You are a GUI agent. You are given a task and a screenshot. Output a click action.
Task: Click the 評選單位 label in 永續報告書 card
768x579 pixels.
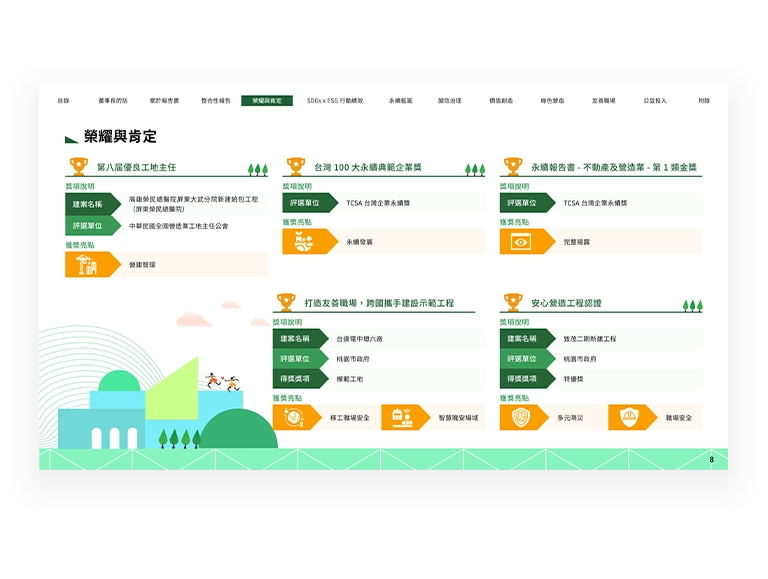(522, 202)
